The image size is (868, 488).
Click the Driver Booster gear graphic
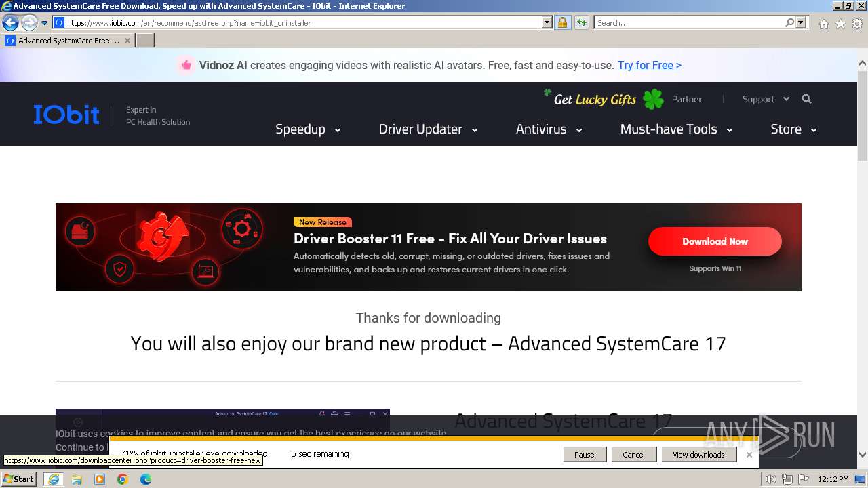pos(163,235)
